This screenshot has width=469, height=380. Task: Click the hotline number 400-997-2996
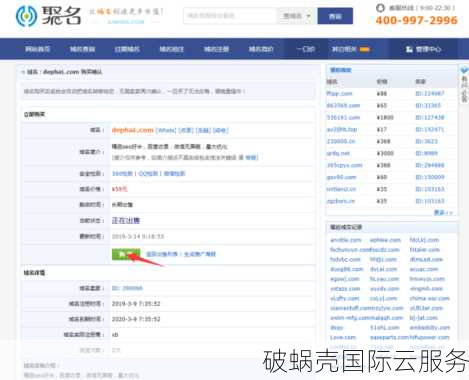pos(416,20)
